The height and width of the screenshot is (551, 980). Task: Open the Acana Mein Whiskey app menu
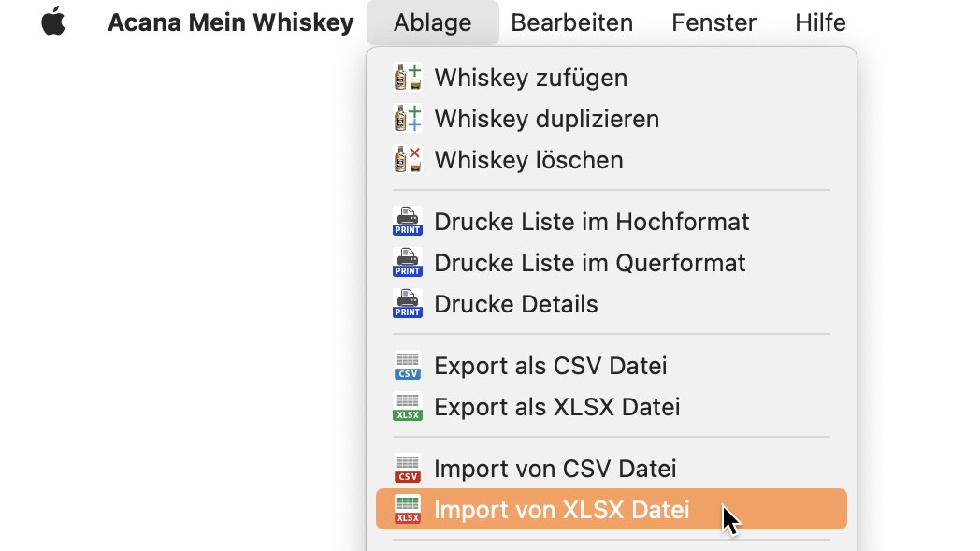click(x=230, y=22)
